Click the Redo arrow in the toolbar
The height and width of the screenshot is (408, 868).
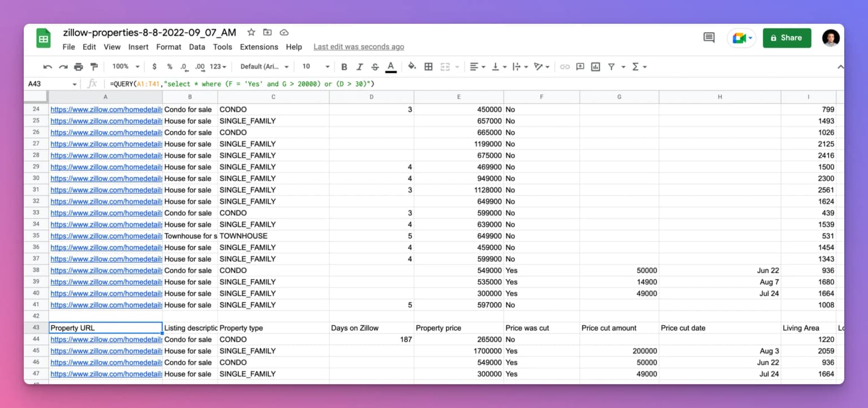63,67
